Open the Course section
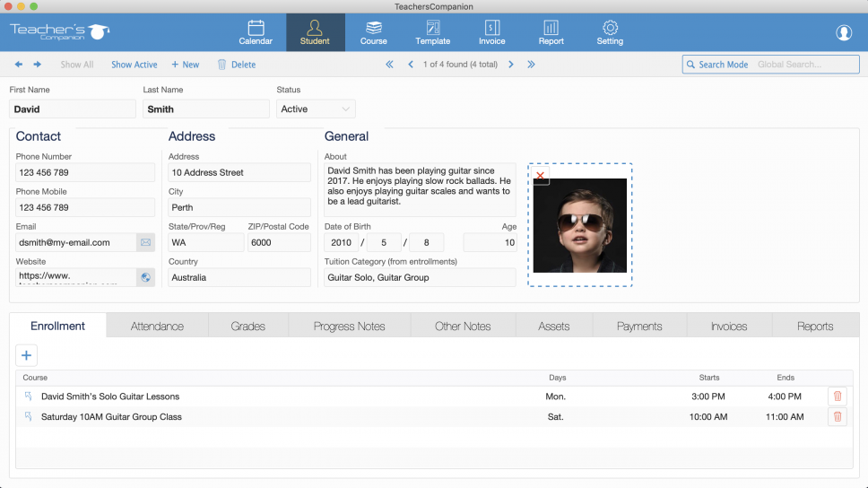This screenshot has height=488, width=868. tap(374, 32)
